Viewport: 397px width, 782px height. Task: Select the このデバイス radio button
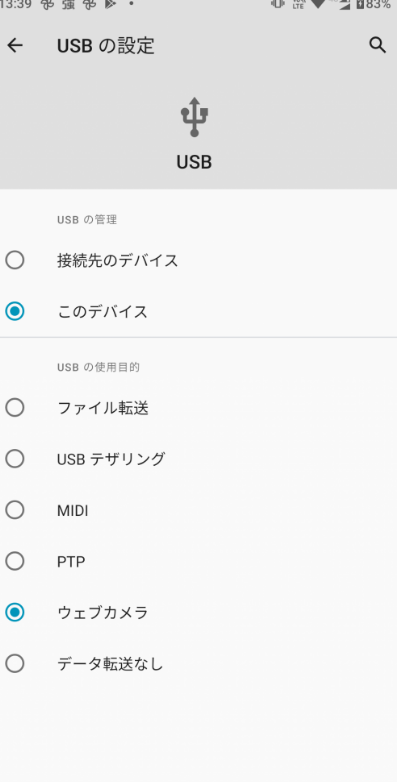point(14,311)
